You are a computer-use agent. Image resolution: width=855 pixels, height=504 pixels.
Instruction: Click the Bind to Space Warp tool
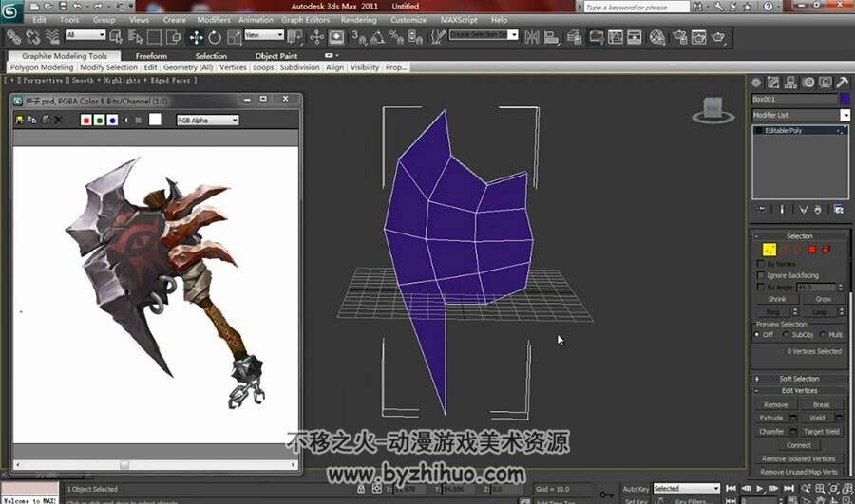[52, 37]
